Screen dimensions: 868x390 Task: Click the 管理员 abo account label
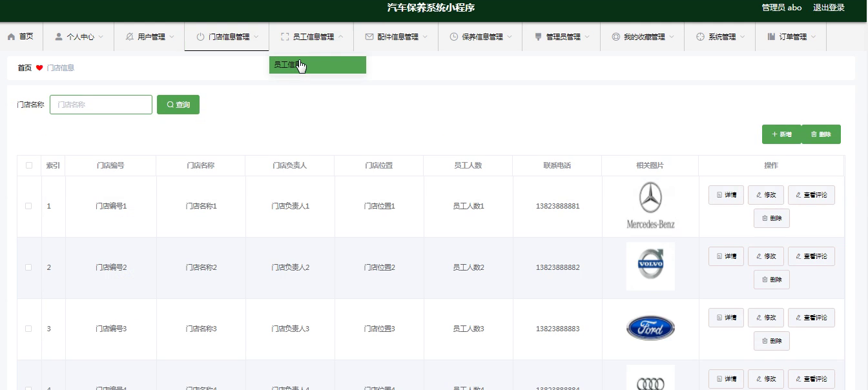point(781,8)
